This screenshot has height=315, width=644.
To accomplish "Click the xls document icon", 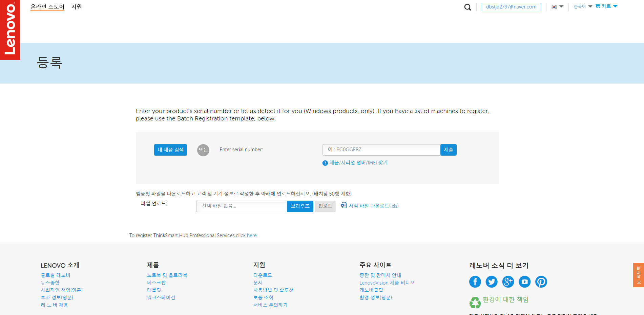I will pos(344,205).
